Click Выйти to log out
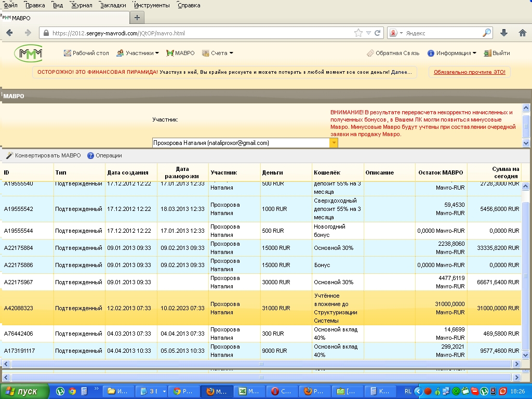Image resolution: width=532 pixels, height=399 pixels. [497, 53]
